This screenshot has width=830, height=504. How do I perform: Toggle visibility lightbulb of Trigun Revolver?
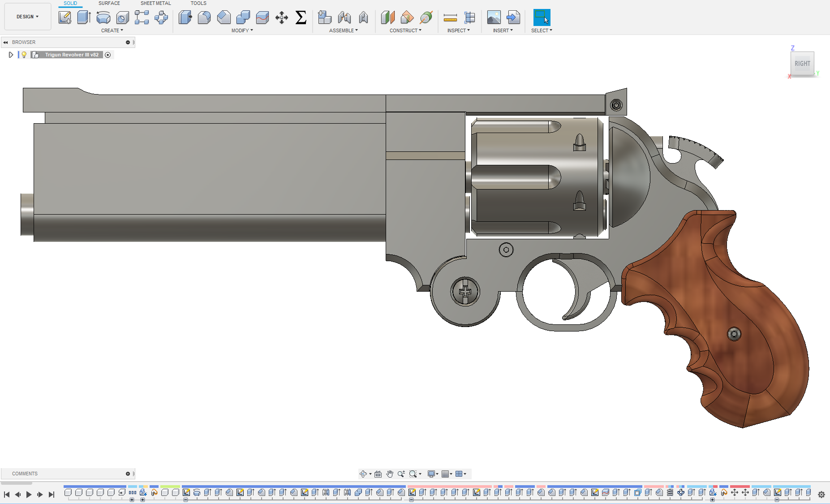24,55
